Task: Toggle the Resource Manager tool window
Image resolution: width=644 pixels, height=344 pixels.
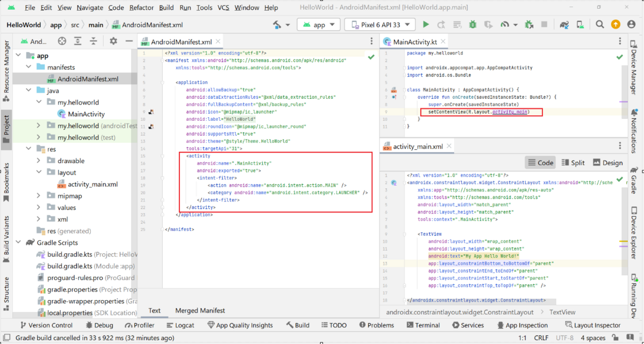Action: (6, 70)
